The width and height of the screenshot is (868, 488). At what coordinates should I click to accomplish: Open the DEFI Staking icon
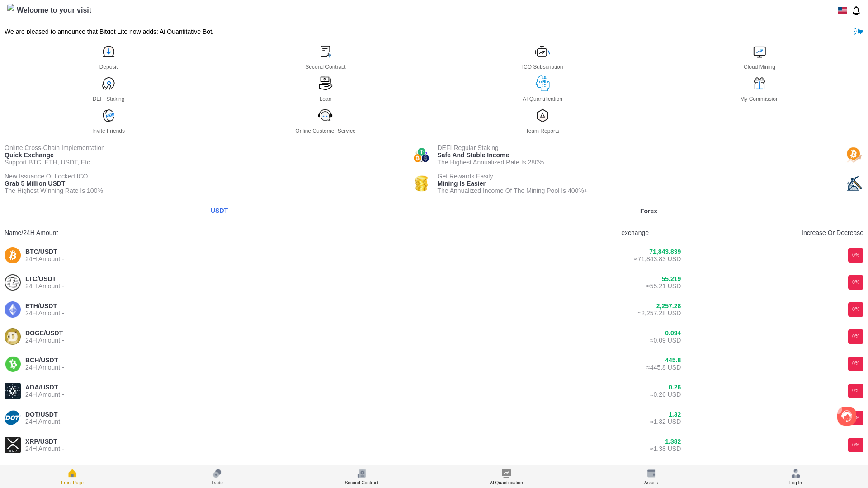coord(108,84)
